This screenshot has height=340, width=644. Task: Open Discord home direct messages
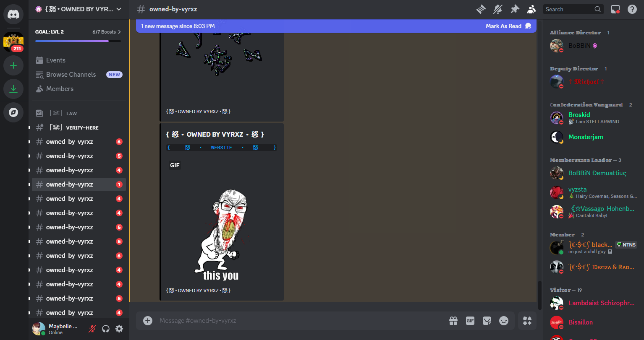13,15
